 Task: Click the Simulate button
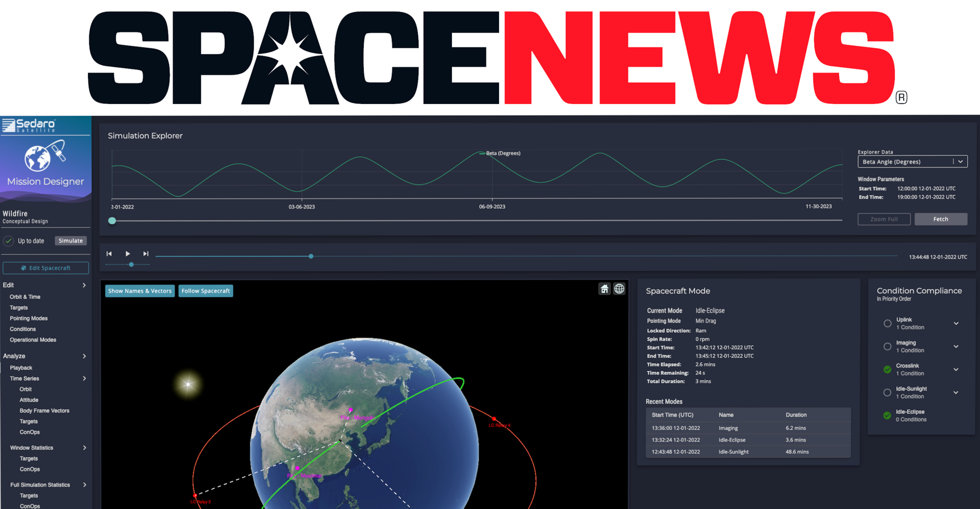coord(71,241)
